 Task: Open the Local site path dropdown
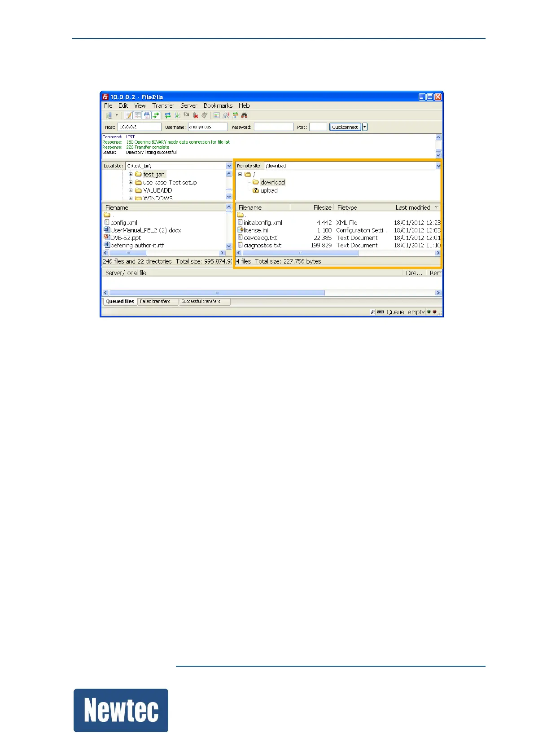point(229,166)
